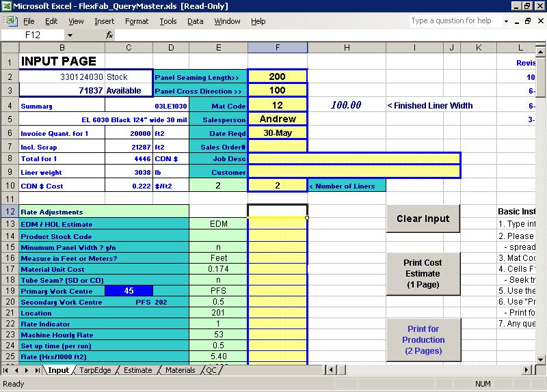Viewport: 547px width, 392px height.
Task: Click the 100.00 Finished Liner Width value
Action: click(x=347, y=105)
